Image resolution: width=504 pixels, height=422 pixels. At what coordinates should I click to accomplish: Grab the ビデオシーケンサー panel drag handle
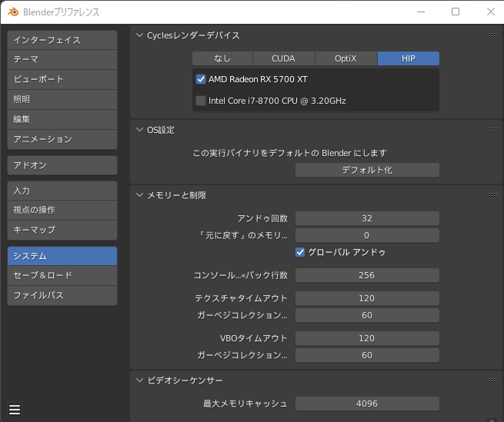pyautogui.click(x=493, y=380)
